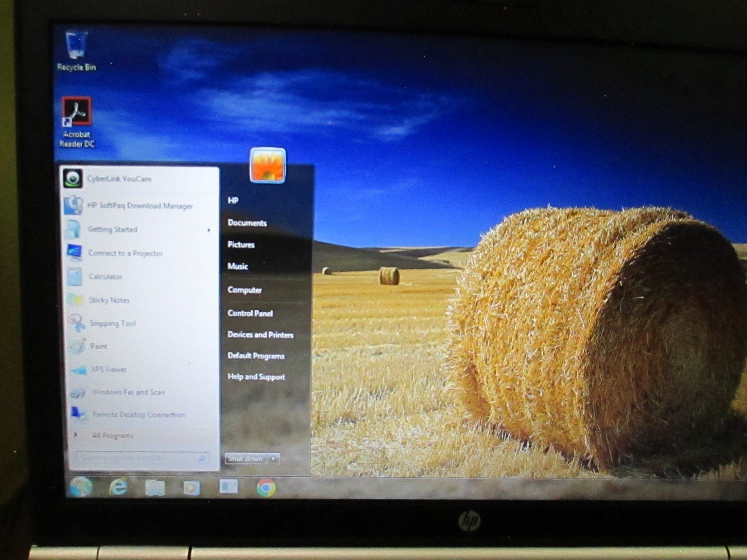747x560 pixels.
Task: Click the Remote Desktop Connection icon
Action: [x=78, y=414]
